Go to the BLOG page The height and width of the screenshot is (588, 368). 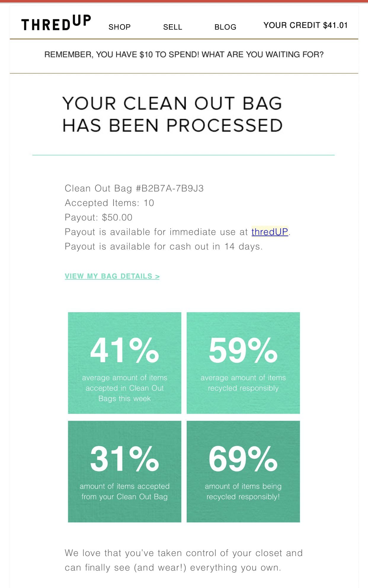tap(225, 27)
